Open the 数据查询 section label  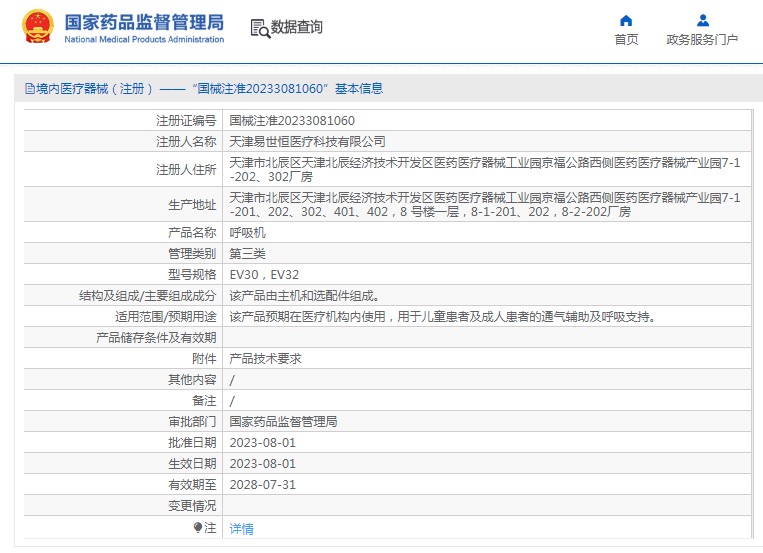click(x=297, y=27)
